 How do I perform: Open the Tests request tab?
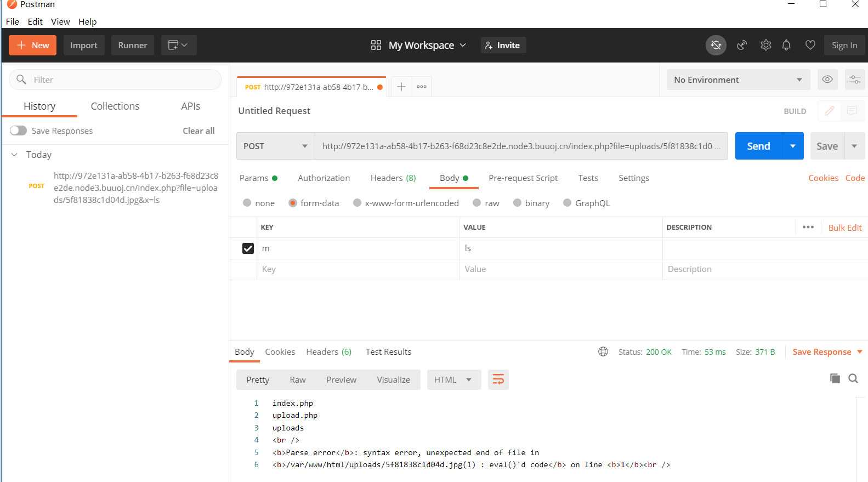click(588, 178)
